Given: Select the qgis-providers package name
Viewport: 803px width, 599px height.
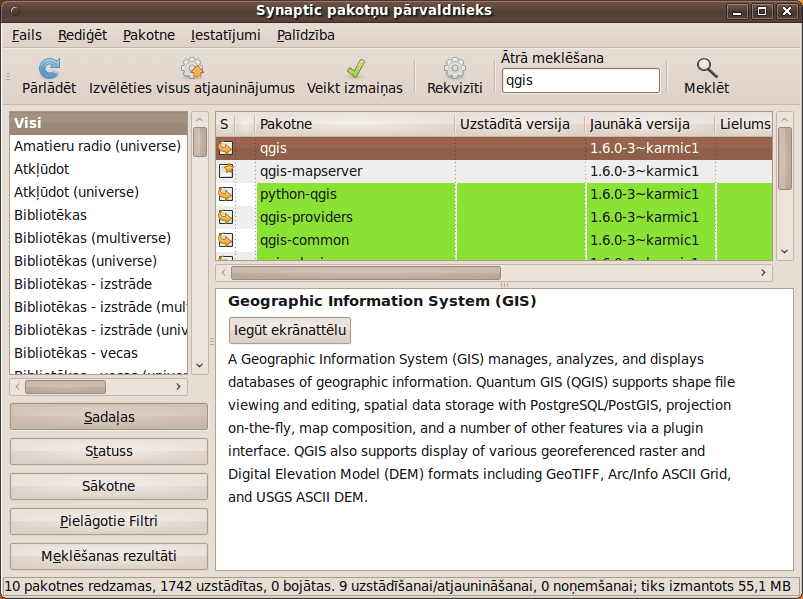Looking at the screenshot, I should (x=306, y=217).
